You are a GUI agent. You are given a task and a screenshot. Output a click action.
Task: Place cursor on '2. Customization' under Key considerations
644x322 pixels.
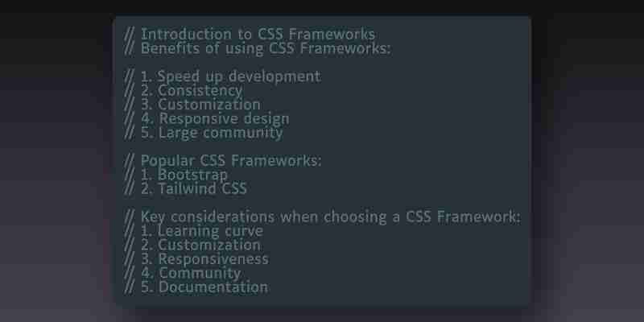pos(192,245)
